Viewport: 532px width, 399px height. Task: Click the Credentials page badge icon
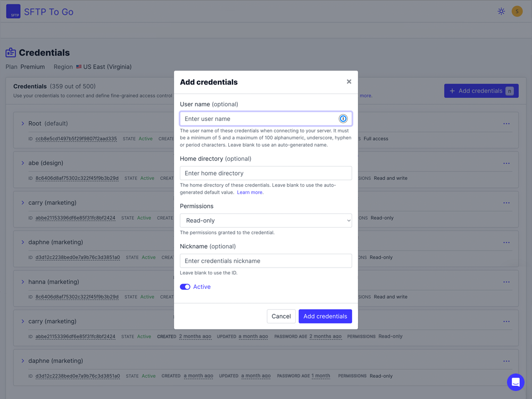10,53
